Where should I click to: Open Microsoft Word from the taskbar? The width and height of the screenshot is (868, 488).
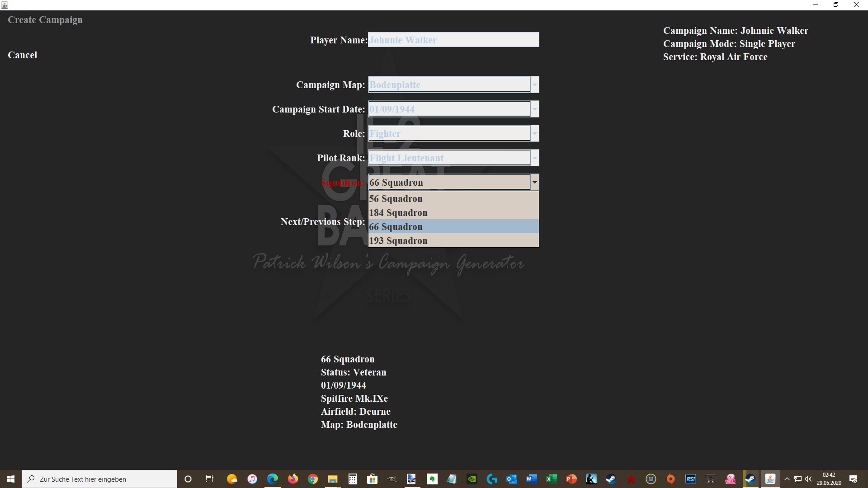pos(532,479)
